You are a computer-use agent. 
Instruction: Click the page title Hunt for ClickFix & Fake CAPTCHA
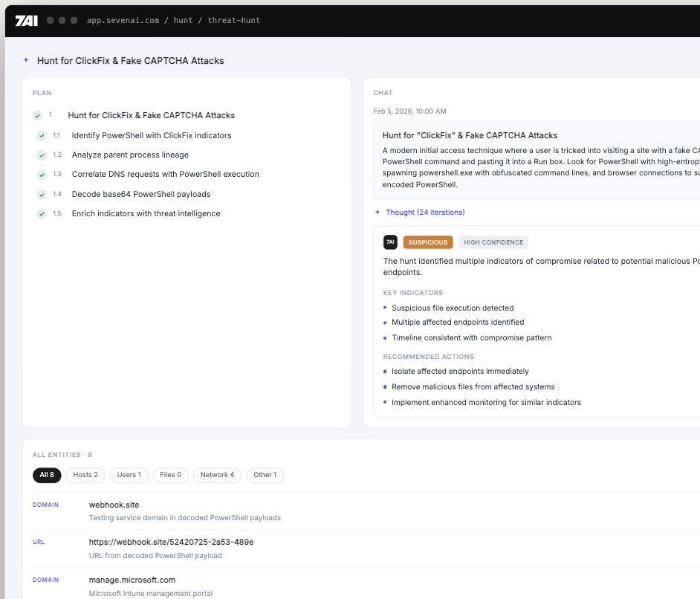pyautogui.click(x=130, y=61)
